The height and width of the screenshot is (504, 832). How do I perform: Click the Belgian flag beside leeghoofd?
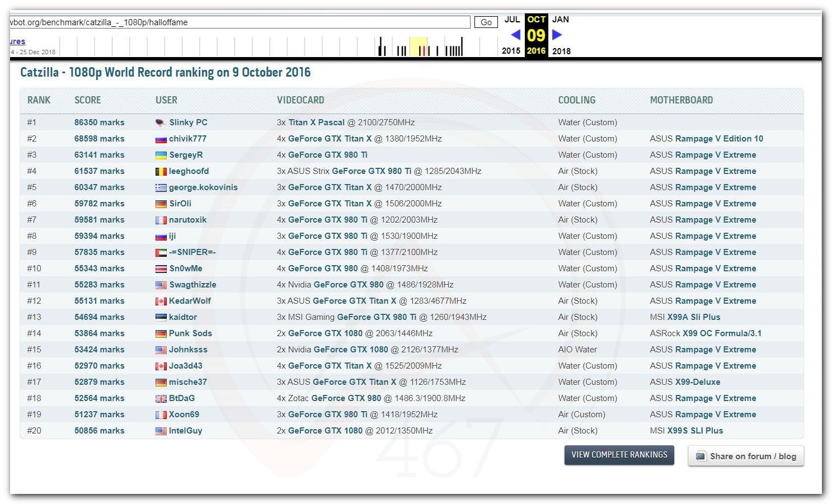point(161,171)
